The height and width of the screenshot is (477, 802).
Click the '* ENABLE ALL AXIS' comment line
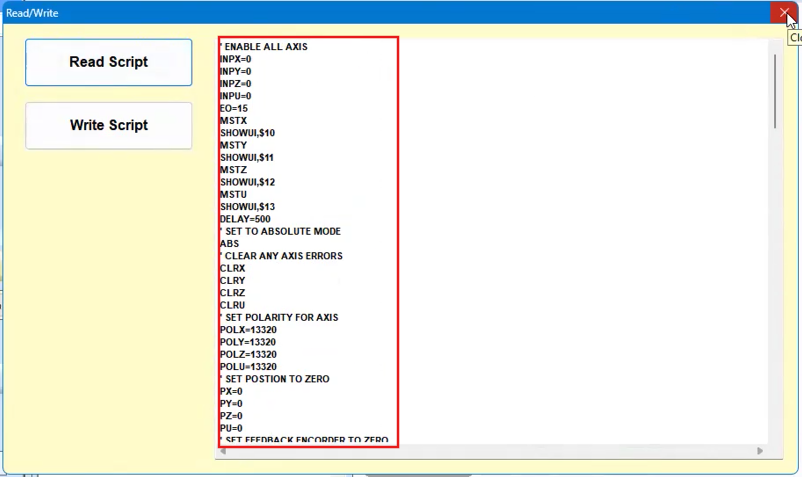[263, 47]
